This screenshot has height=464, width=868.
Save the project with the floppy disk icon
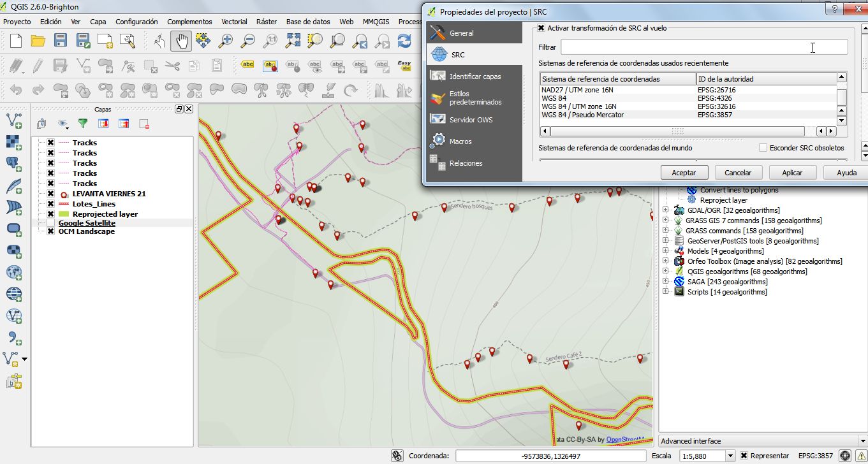tap(61, 41)
